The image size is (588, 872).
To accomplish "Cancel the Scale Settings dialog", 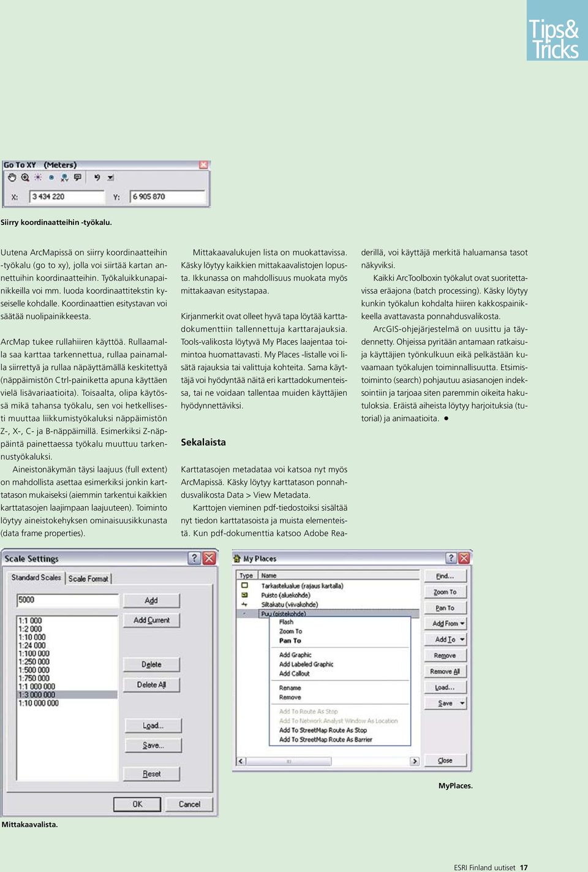I will pos(189,804).
